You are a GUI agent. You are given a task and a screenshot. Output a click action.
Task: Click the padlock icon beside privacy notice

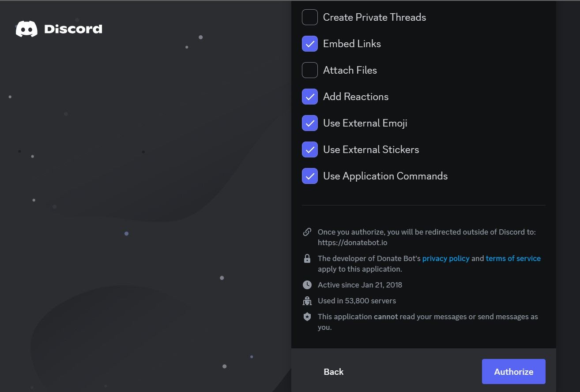coord(307,259)
